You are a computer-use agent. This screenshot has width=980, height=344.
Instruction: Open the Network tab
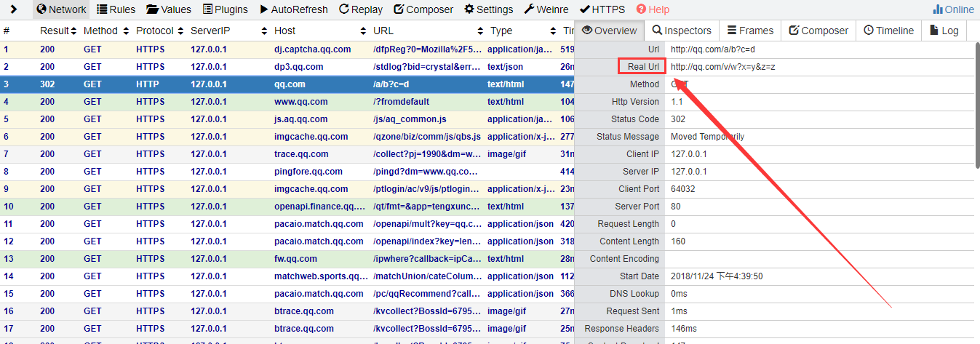coord(61,9)
